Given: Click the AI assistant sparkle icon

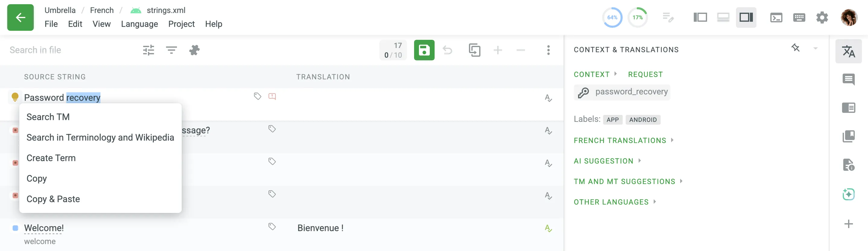Looking at the screenshot, I should 848,194.
